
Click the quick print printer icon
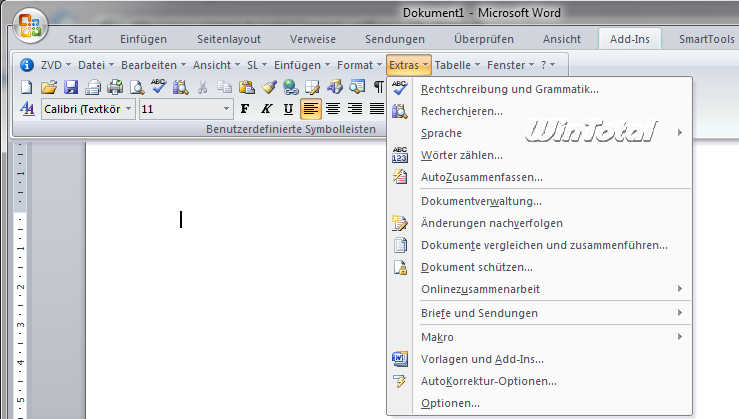pyautogui.click(x=115, y=87)
